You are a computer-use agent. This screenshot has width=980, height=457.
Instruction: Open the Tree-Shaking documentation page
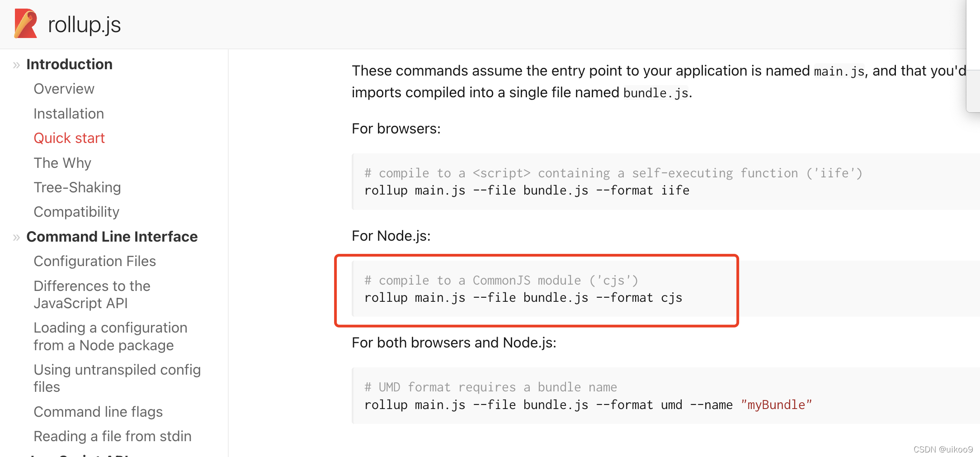pos(77,187)
